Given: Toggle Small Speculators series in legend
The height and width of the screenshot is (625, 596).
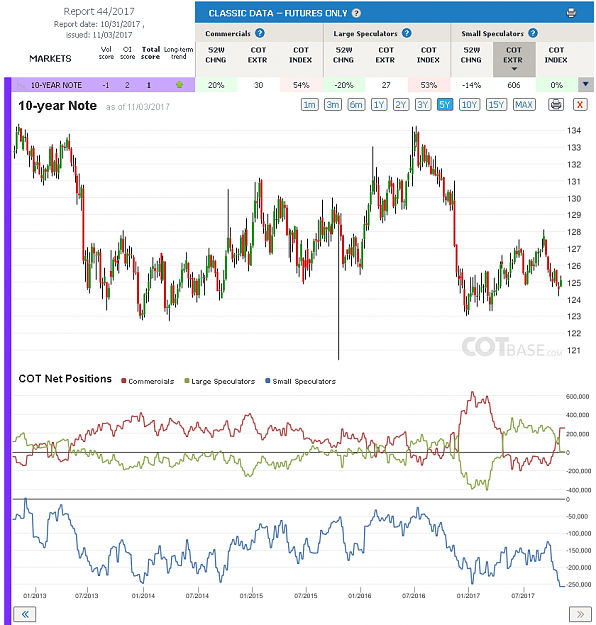Looking at the screenshot, I should tap(301, 381).
